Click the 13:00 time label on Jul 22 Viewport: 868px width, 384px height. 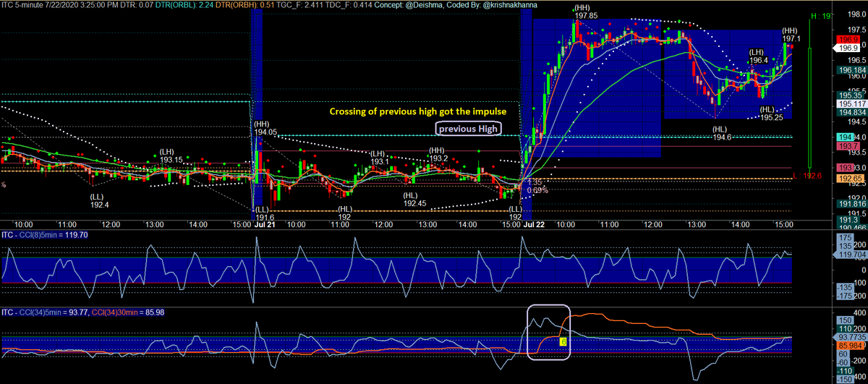pos(696,226)
